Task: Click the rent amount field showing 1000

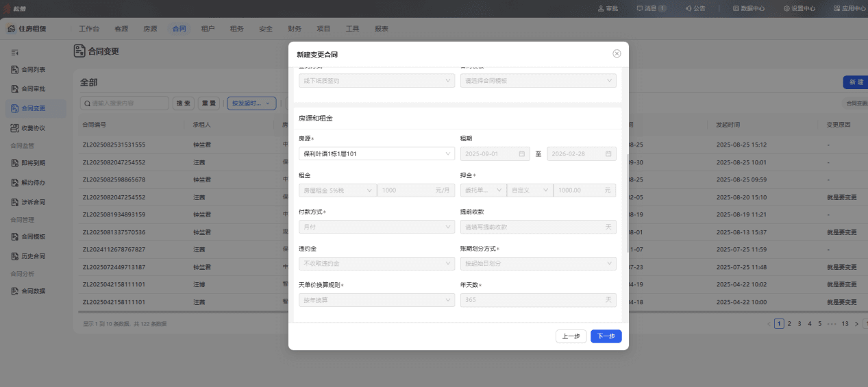Action: [x=416, y=190]
